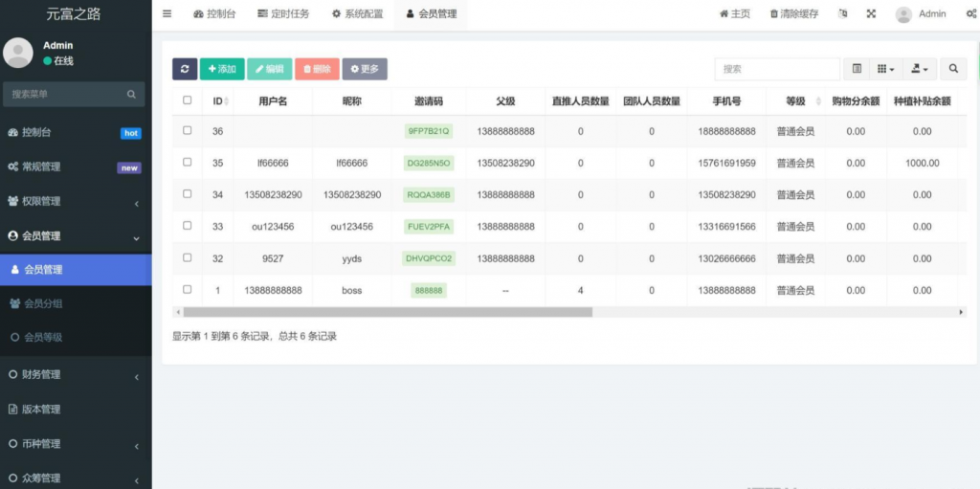Screen dimensions: 980x489
Task: Open 会员分组 in the sidebar
Action: pos(75,303)
